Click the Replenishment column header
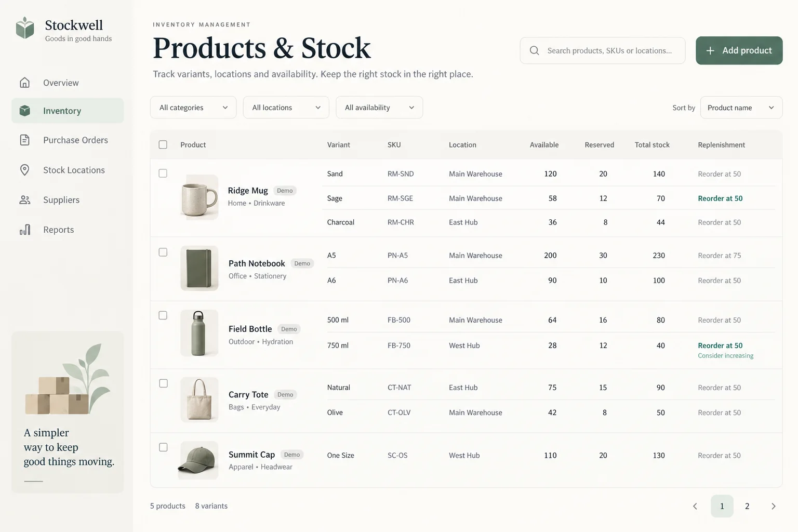 click(x=721, y=145)
